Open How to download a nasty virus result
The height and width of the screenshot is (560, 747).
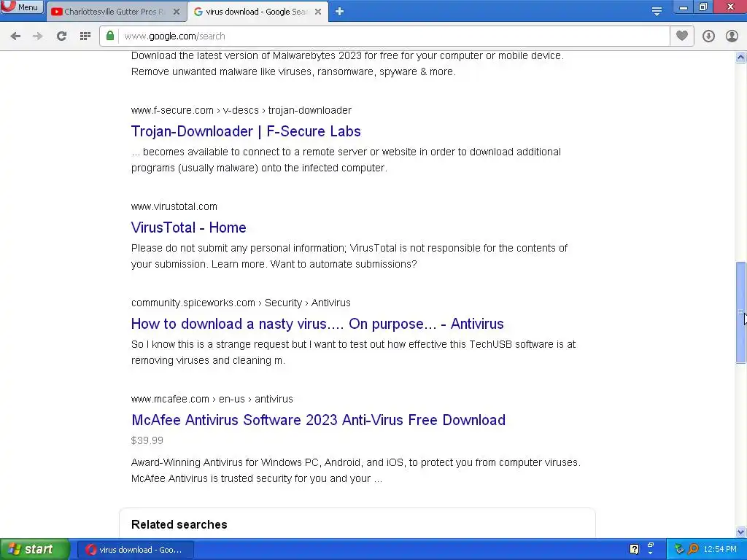tap(317, 324)
